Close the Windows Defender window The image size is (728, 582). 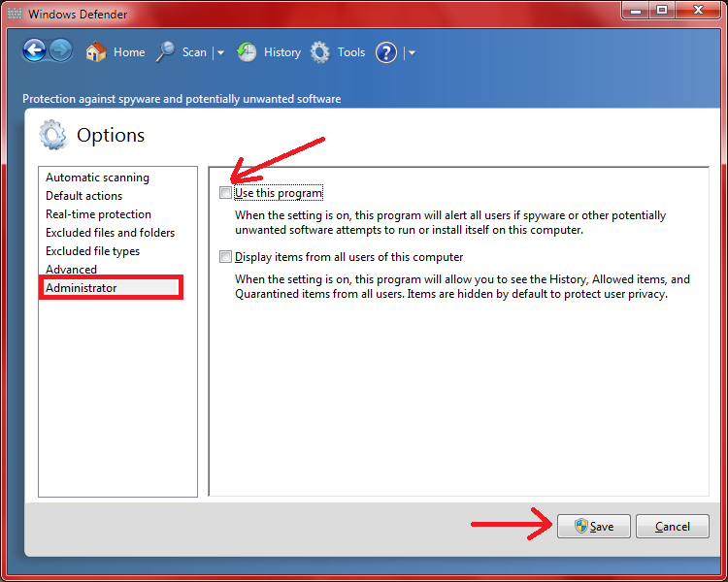click(x=698, y=11)
